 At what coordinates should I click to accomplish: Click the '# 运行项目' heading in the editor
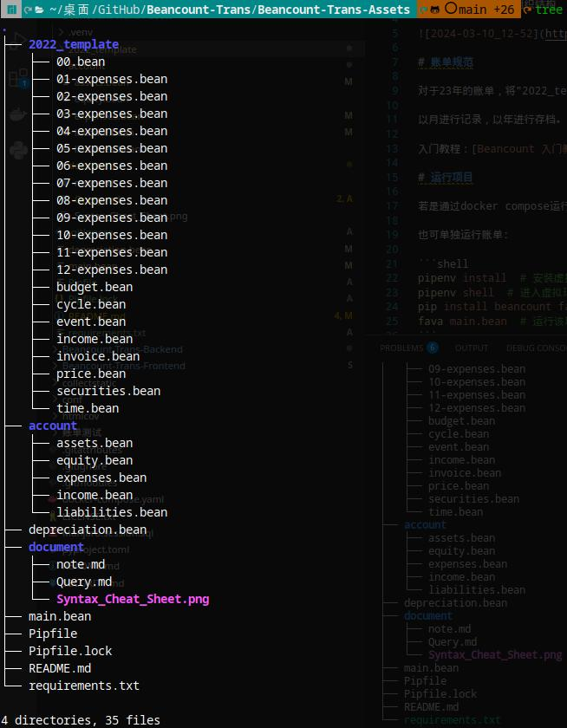click(446, 178)
